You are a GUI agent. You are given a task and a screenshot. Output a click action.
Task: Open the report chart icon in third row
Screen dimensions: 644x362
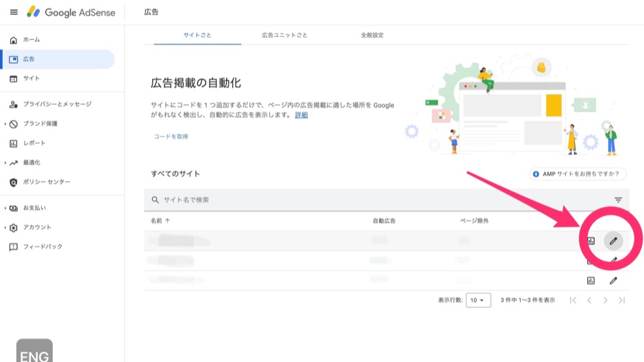click(x=591, y=280)
